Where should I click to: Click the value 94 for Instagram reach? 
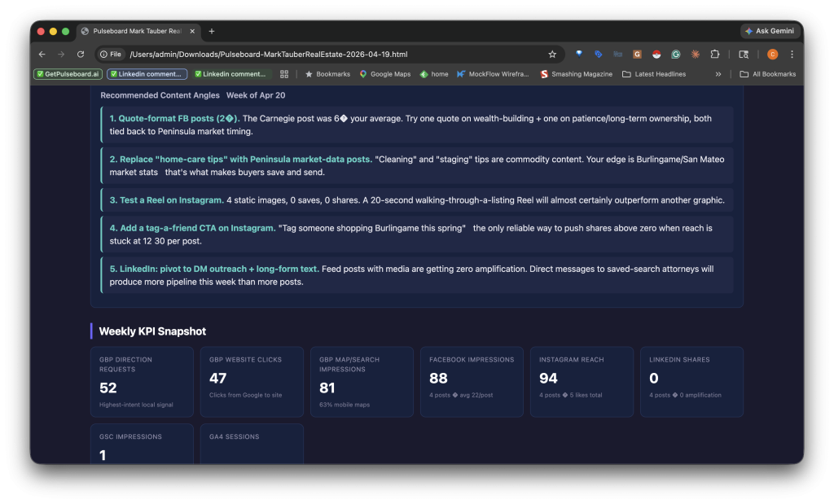tap(548, 378)
